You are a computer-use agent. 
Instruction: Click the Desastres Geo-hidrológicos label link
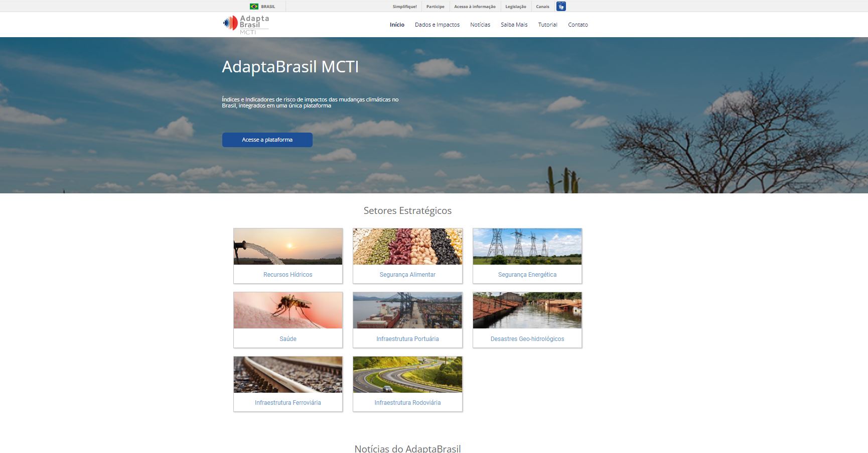point(527,339)
